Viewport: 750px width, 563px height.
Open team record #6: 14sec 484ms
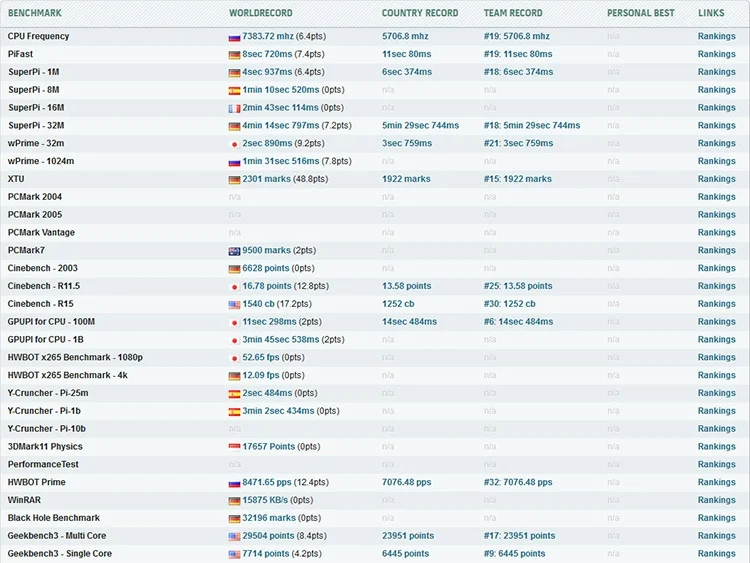coord(518,321)
